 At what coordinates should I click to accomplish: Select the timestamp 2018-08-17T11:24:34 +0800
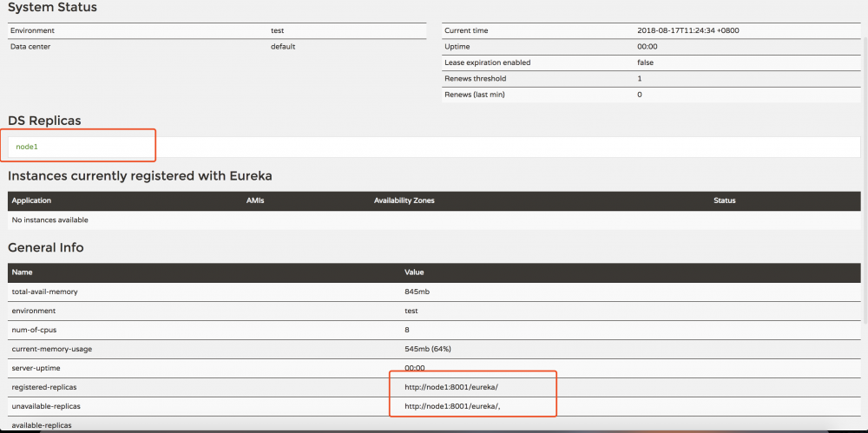tap(687, 31)
